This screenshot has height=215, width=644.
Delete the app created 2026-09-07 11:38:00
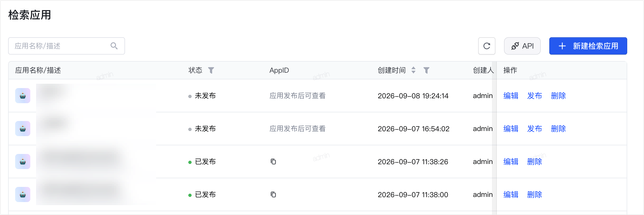[535, 194]
